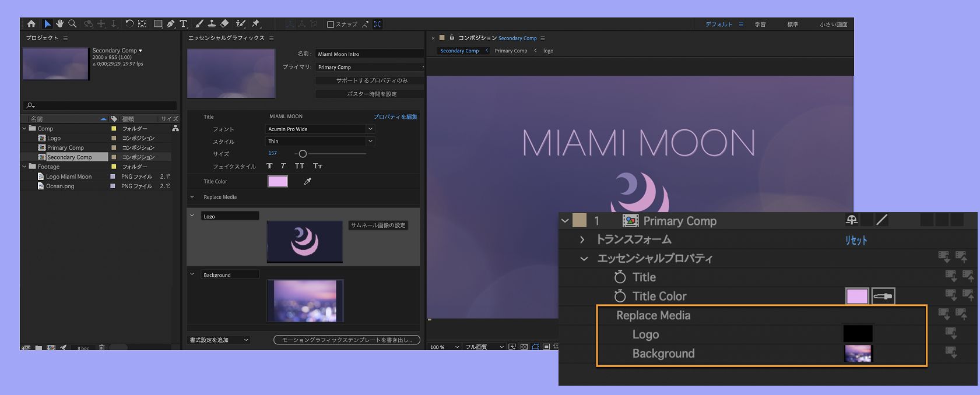Select the Pan Behind anchor point tool

click(x=142, y=24)
